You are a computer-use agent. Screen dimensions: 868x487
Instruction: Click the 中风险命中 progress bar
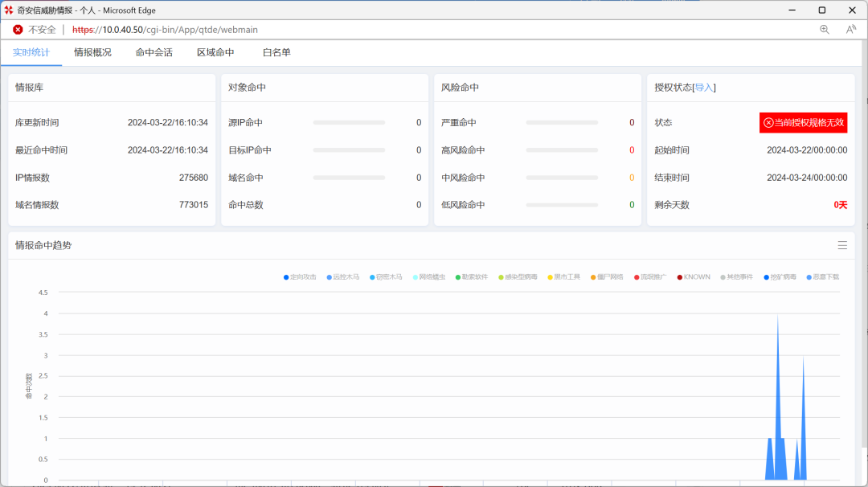coord(562,178)
